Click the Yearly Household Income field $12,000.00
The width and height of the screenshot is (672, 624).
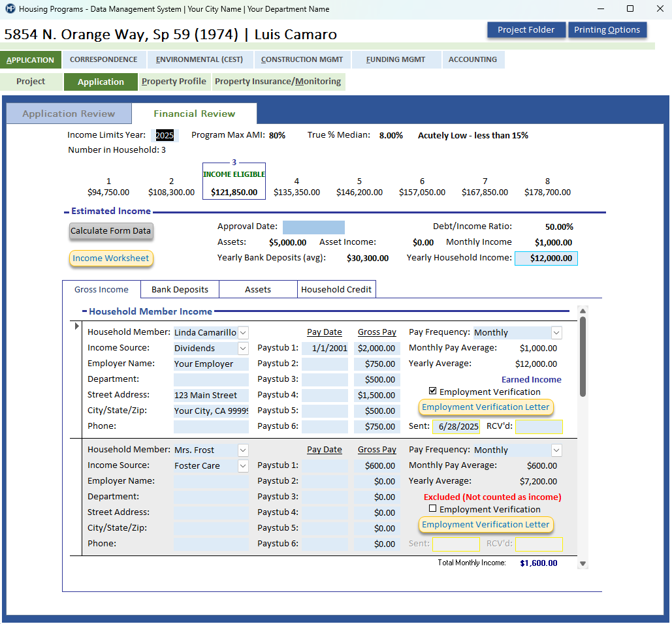[x=546, y=258]
